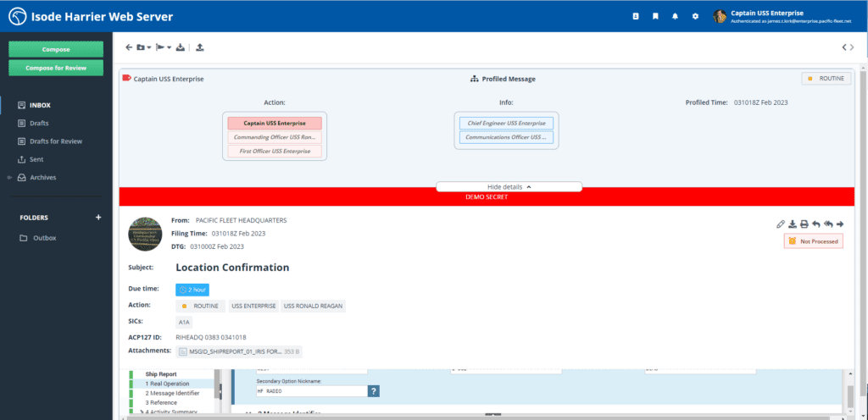Click the reply arrow icon

pyautogui.click(x=815, y=224)
